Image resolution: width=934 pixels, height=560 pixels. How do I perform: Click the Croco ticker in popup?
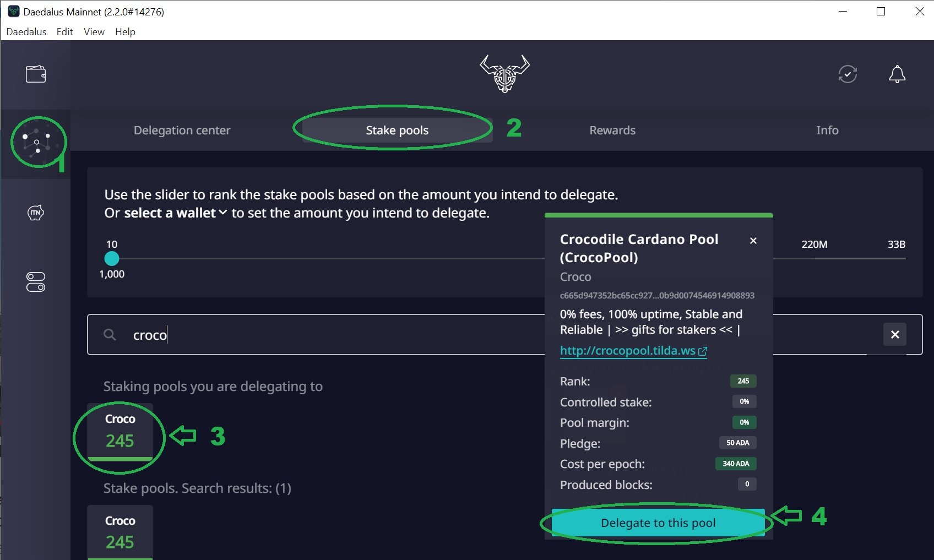[575, 277]
